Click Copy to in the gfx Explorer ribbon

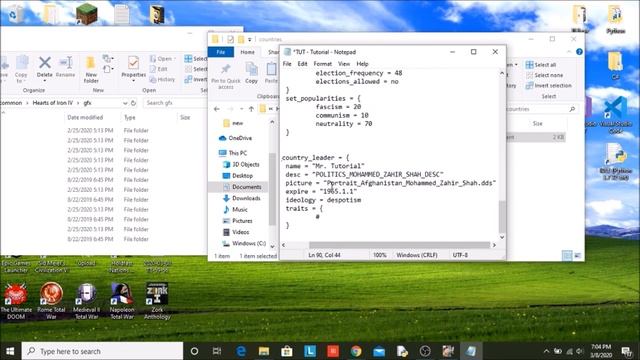pos(21,69)
